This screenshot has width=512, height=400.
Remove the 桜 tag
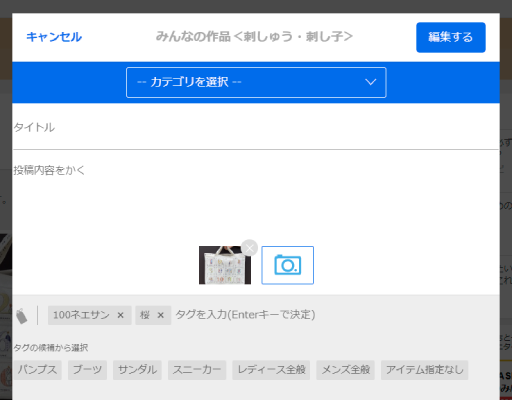(x=161, y=315)
